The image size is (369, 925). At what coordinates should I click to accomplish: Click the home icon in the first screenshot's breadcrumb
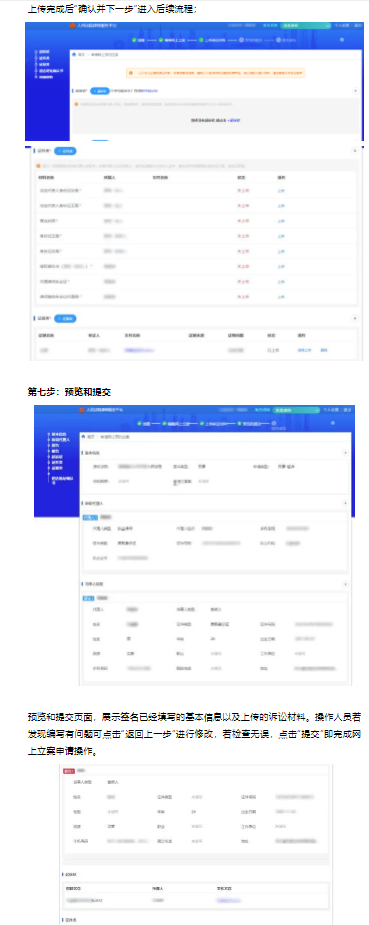pyautogui.click(x=74, y=54)
